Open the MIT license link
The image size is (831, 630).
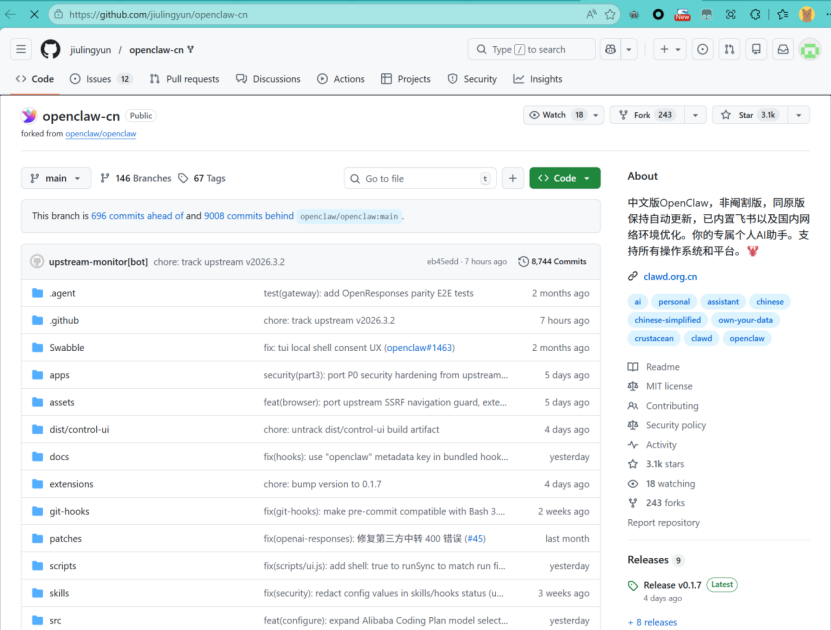(669, 386)
